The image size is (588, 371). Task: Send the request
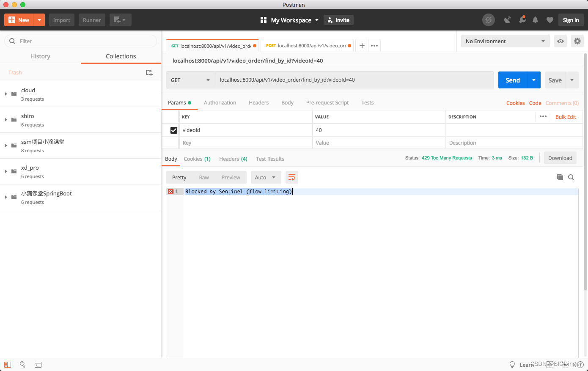click(x=513, y=80)
